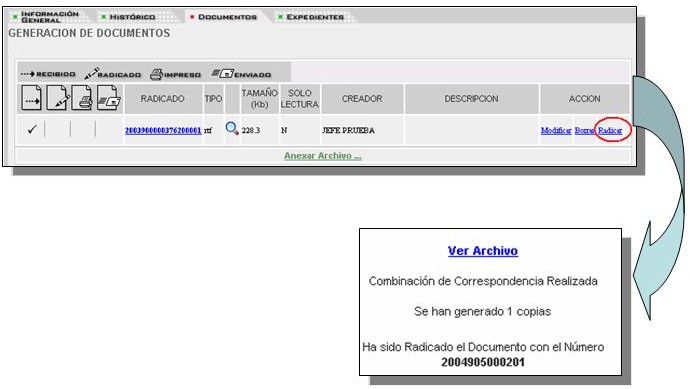The height and width of the screenshot is (389, 690).
Task: Click the Anexar Archivo link
Action: (x=323, y=156)
